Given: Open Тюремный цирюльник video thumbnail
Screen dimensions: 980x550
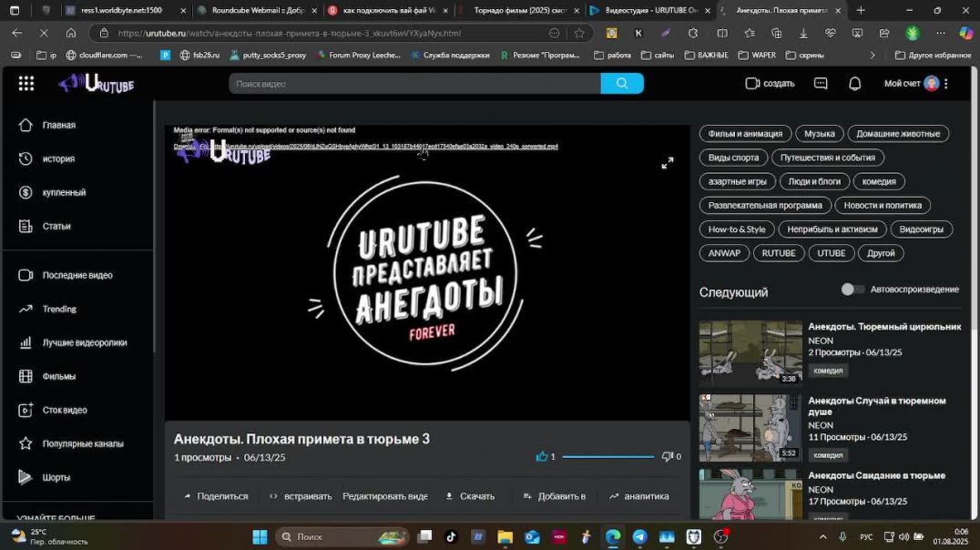Looking at the screenshot, I should click(x=750, y=352).
